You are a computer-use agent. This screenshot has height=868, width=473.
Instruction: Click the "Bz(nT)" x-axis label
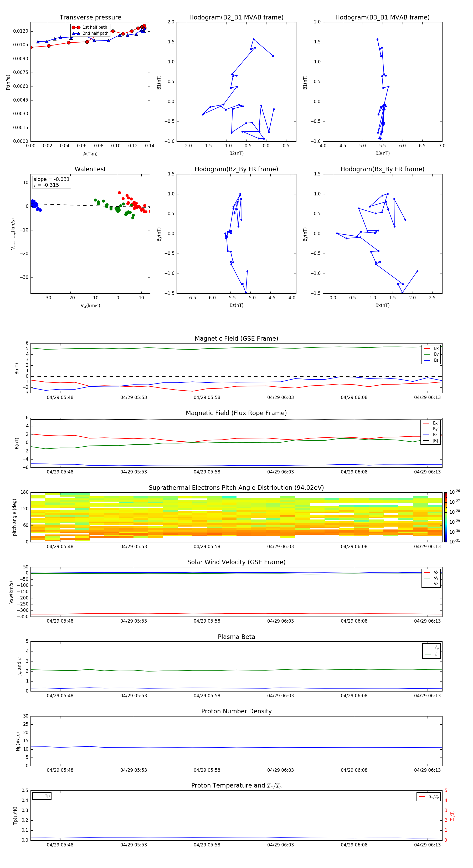pyautogui.click(x=236, y=305)
